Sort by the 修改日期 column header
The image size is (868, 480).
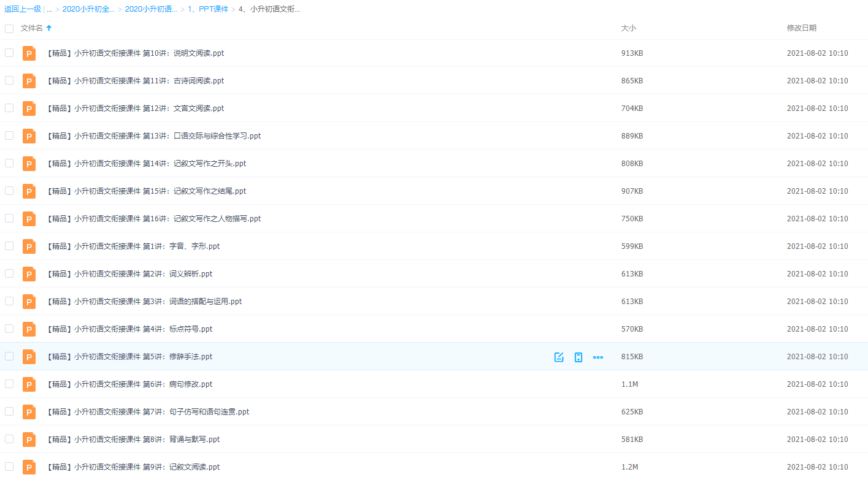pos(801,28)
